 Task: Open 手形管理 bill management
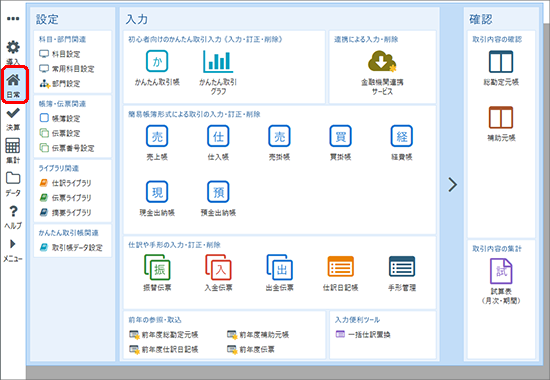coord(402,266)
